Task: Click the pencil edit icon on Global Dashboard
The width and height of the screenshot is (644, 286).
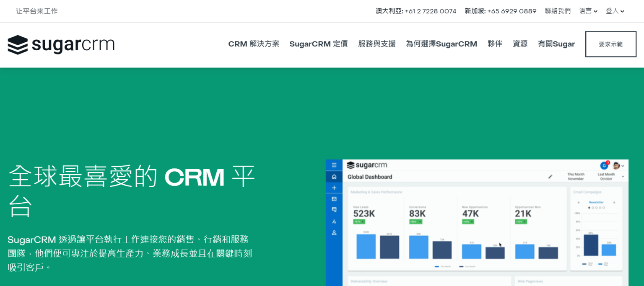Action: [550, 177]
